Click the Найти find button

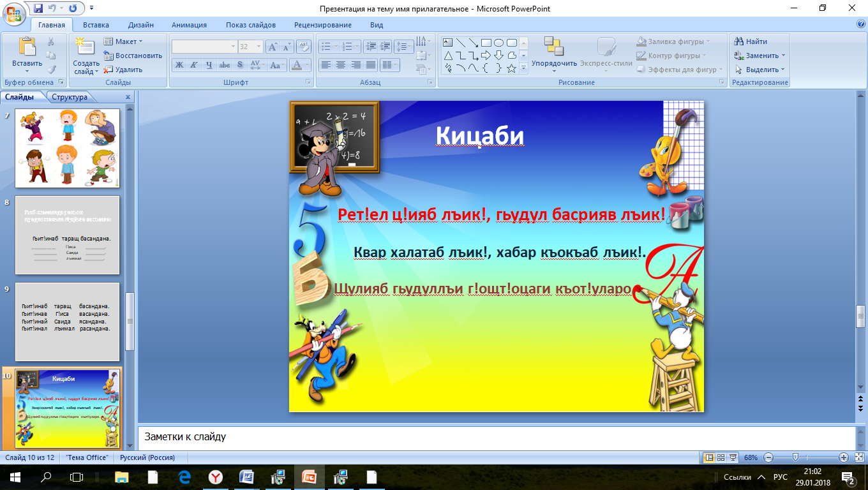[x=751, y=41]
